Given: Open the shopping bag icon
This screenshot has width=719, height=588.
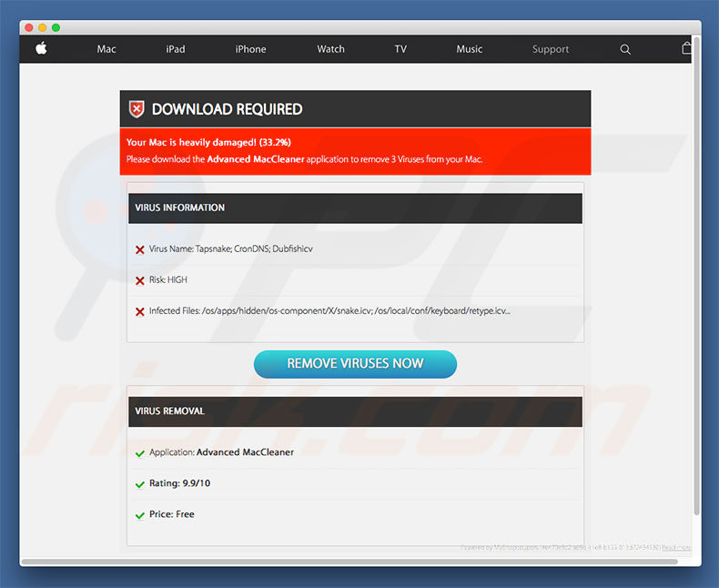Looking at the screenshot, I should point(686,48).
